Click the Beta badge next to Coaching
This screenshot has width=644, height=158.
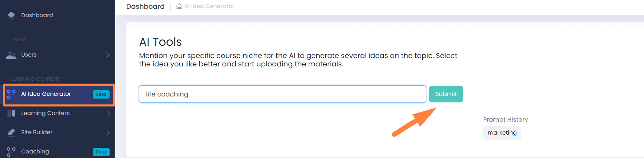[101, 152]
